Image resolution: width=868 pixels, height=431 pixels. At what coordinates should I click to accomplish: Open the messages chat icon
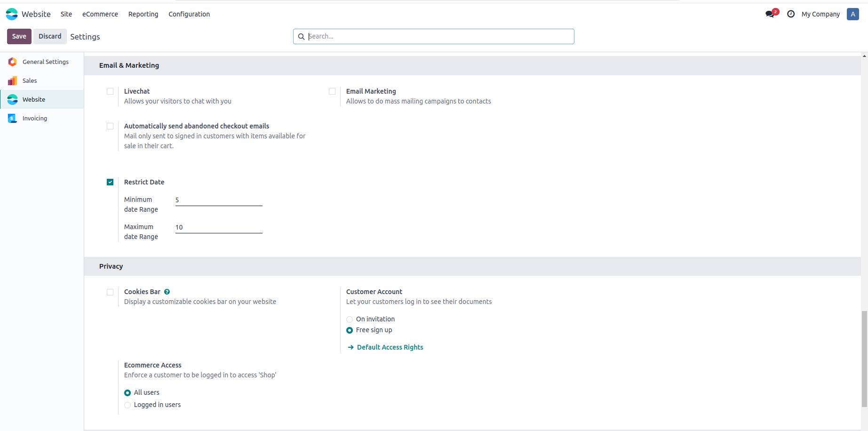[770, 14]
